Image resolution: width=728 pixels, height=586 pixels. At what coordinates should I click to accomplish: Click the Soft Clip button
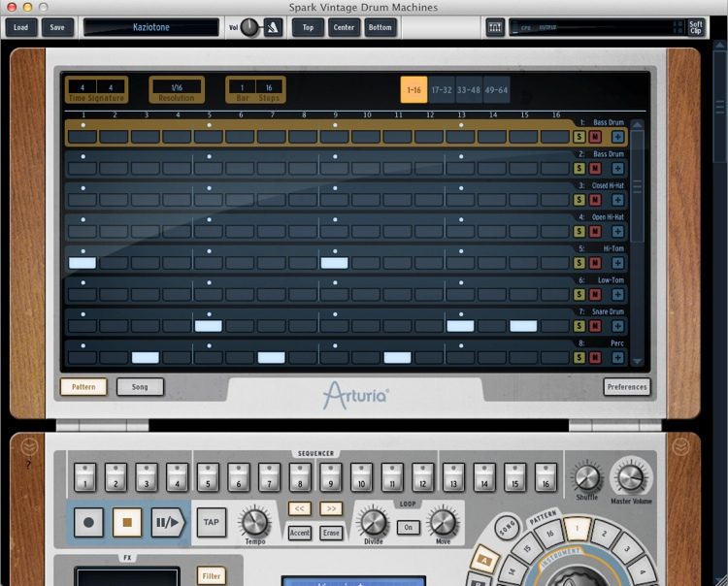coord(695,27)
